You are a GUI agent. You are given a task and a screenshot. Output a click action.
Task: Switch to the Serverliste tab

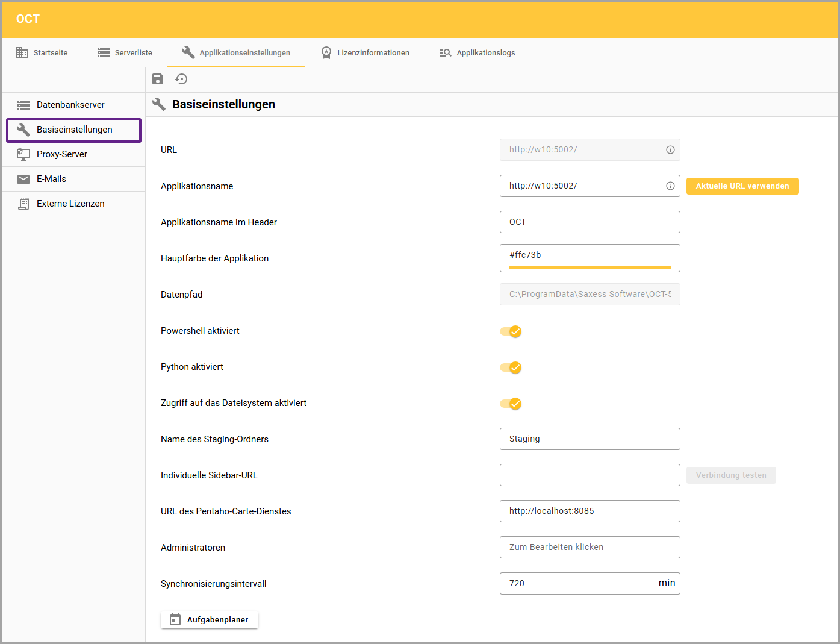point(125,53)
